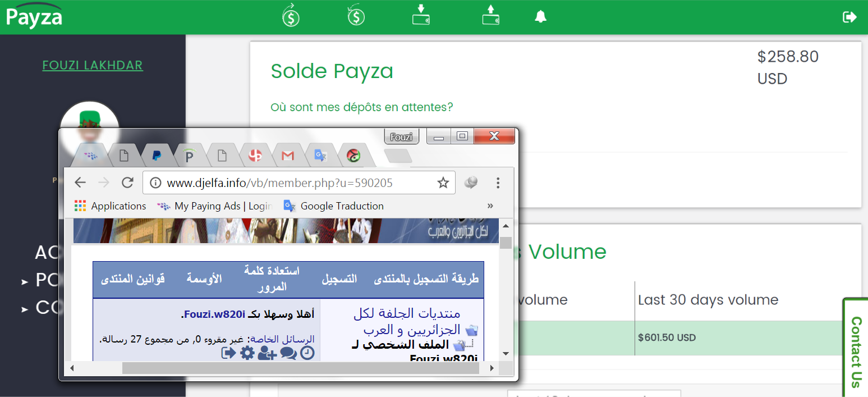Click the www.djelfa.info address bar
The height and width of the screenshot is (397, 868).
pyautogui.click(x=299, y=183)
